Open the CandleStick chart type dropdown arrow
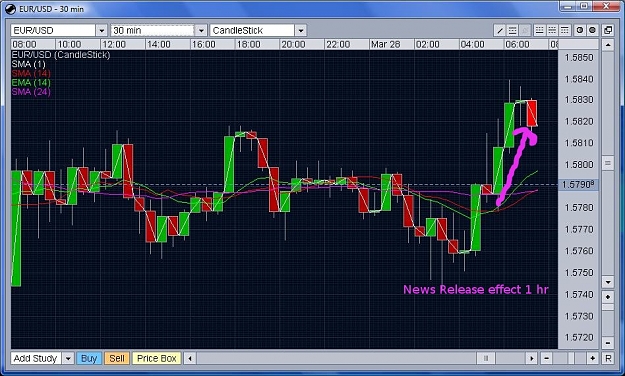The height and width of the screenshot is (376, 625). (301, 30)
